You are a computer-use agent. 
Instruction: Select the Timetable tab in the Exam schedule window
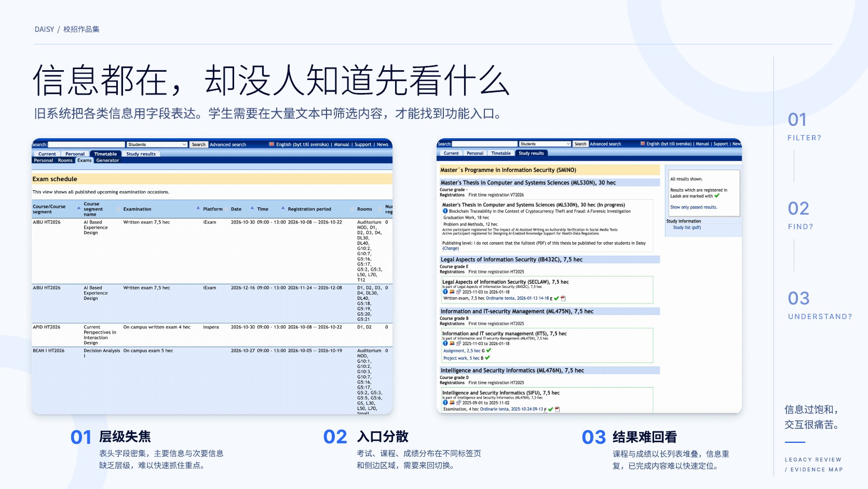tap(105, 154)
